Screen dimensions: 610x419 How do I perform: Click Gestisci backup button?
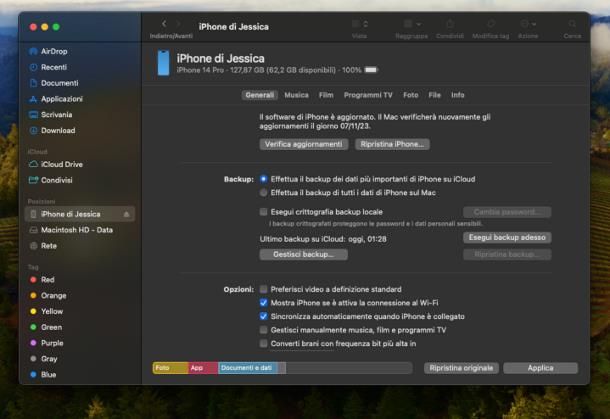(304, 254)
